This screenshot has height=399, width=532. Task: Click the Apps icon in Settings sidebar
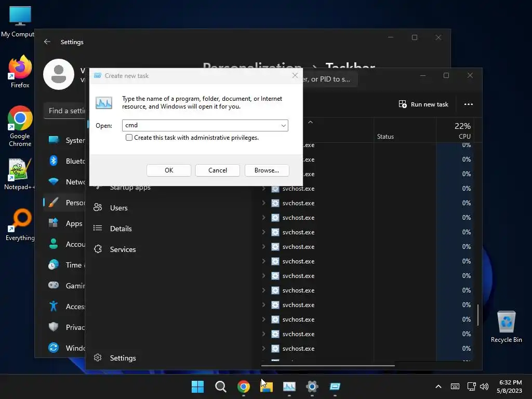click(54, 223)
